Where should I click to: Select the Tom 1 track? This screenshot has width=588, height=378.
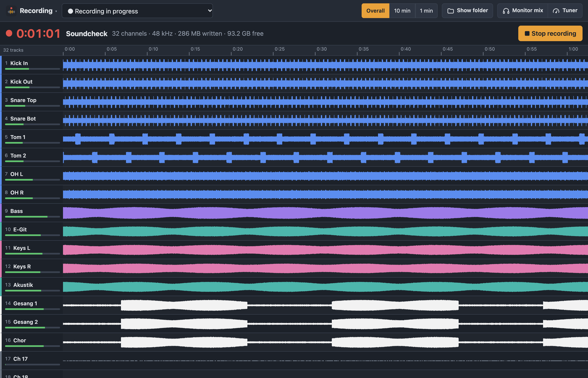pyautogui.click(x=32, y=139)
